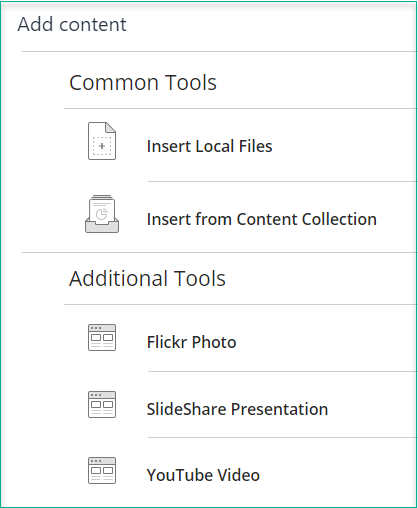This screenshot has height=508, width=418.
Task: Click the Content Collection tray icon
Action: 102,214
